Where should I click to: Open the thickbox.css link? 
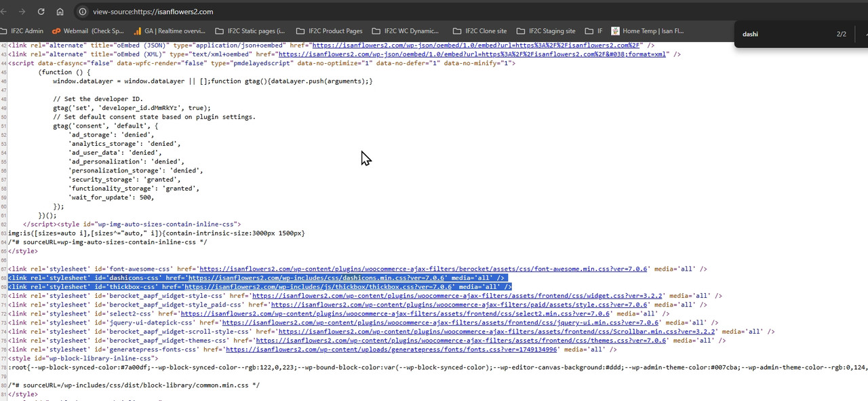(318, 287)
